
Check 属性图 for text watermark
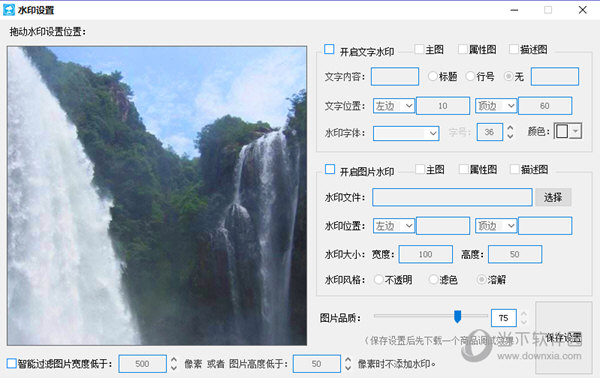pos(463,49)
